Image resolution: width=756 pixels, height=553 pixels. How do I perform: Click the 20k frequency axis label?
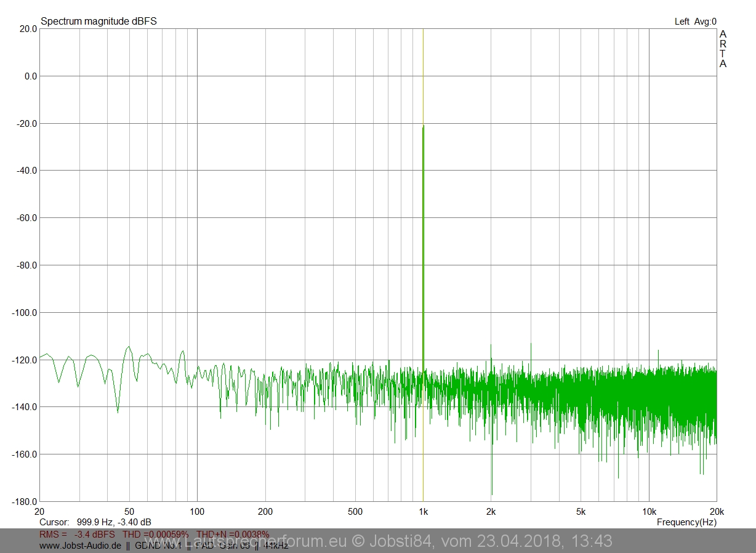point(717,512)
